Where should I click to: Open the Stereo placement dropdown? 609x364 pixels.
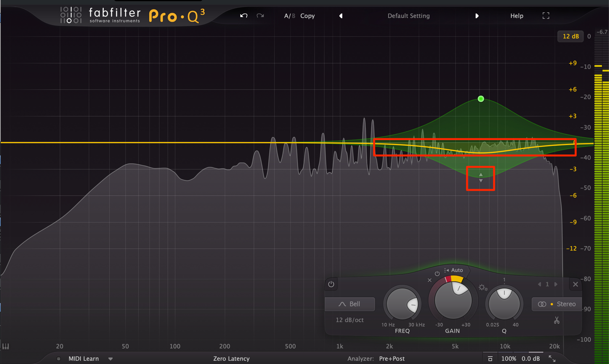point(557,304)
